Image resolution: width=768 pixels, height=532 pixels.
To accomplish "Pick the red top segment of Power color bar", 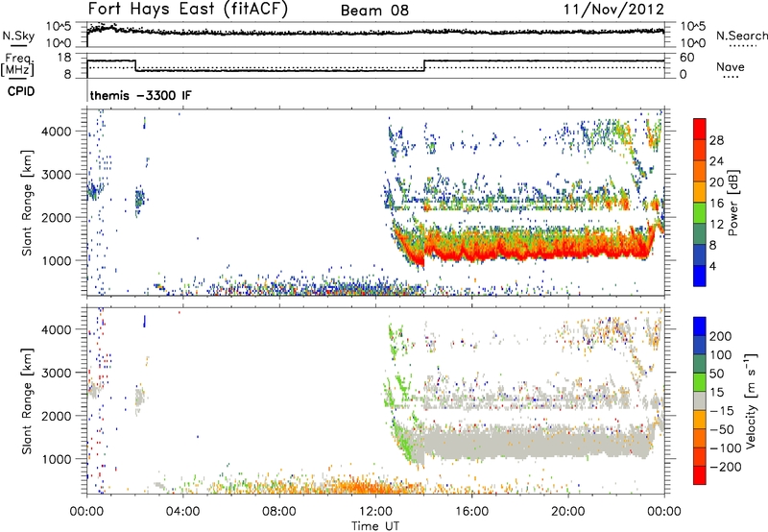I will 700,129.
